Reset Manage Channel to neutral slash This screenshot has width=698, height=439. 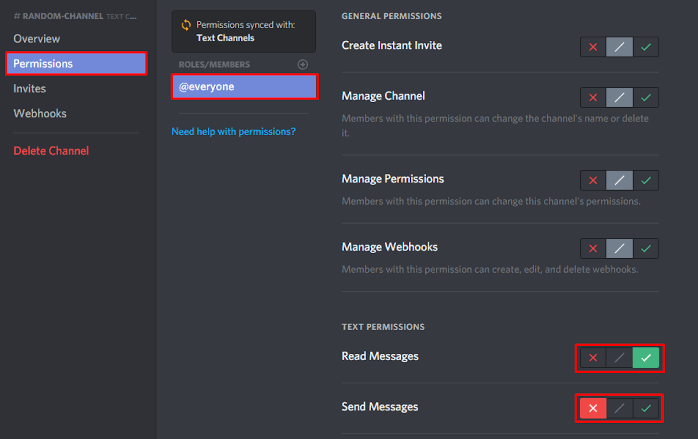620,97
